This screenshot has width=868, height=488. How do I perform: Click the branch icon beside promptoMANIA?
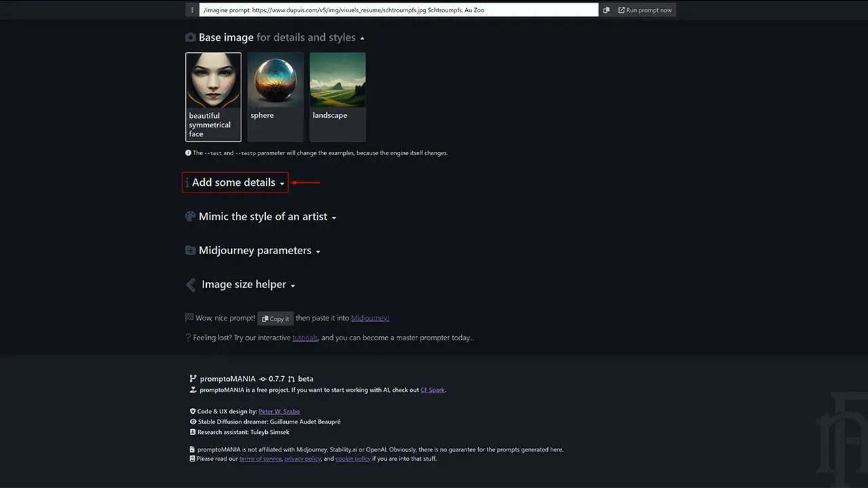tap(193, 379)
